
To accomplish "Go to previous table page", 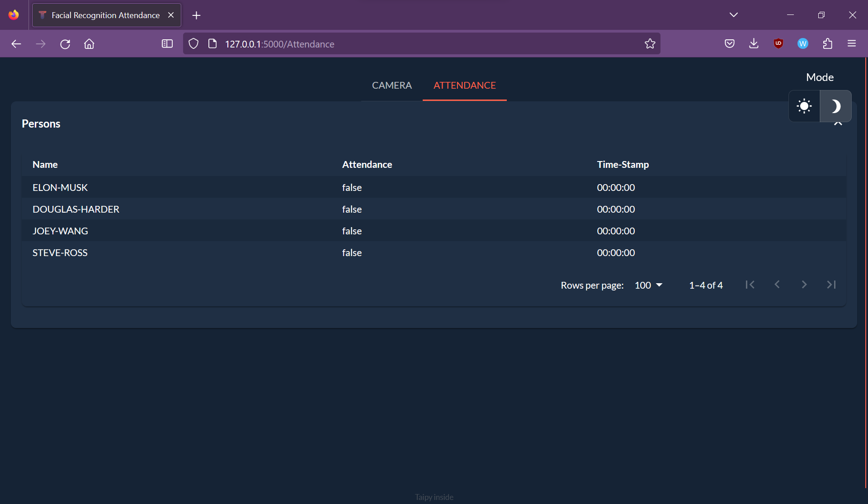I will [x=777, y=285].
